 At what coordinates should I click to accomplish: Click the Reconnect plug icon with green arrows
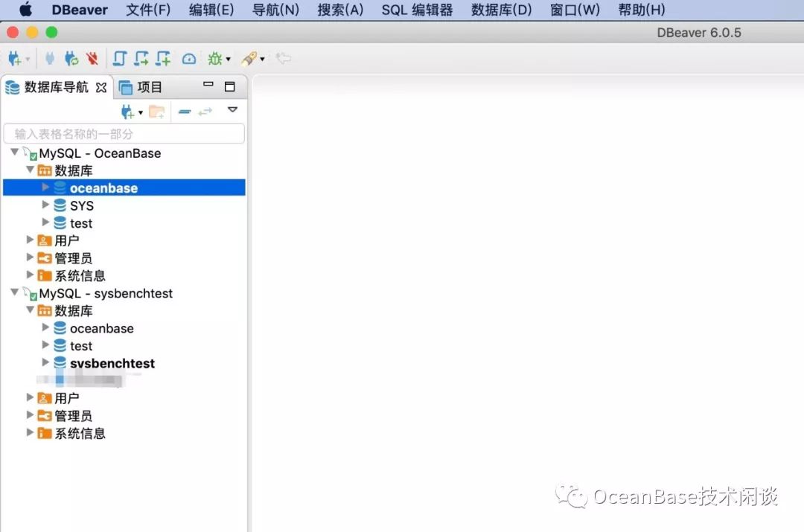[x=71, y=59]
